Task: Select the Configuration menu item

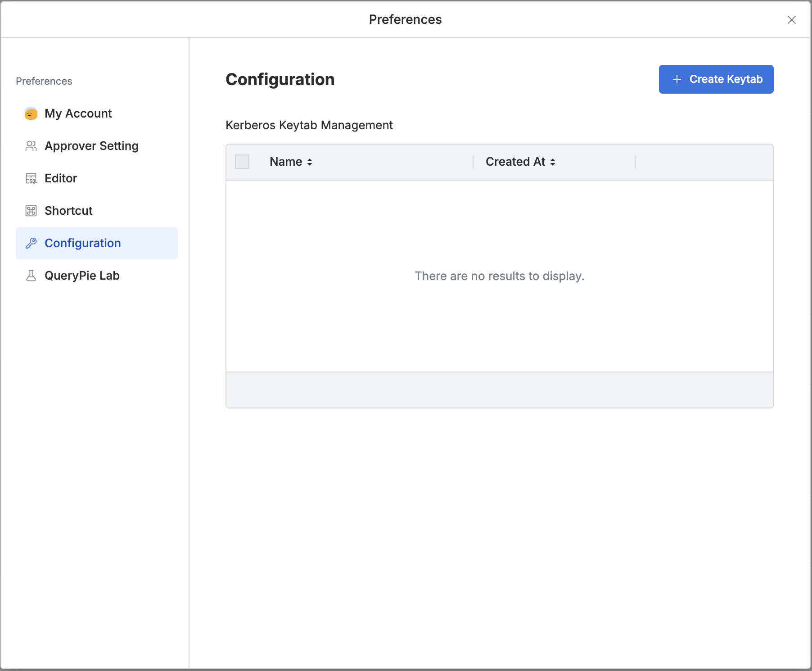Action: (x=83, y=243)
